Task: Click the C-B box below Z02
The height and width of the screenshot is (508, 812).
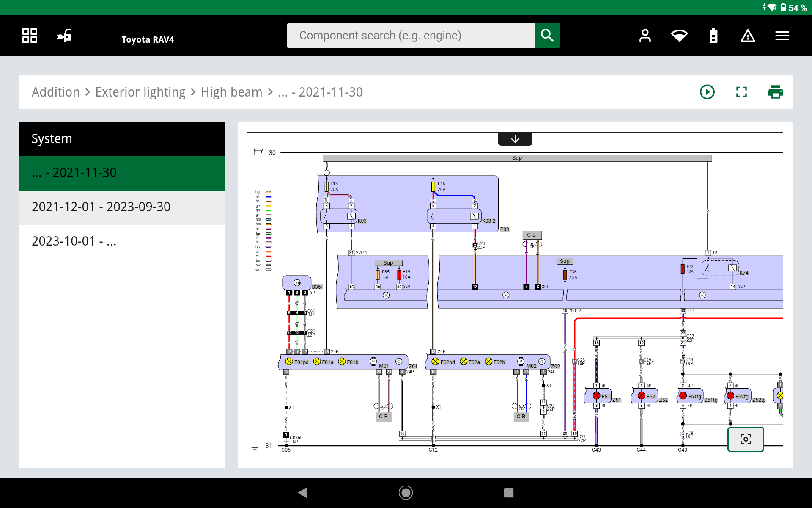Action: (x=521, y=417)
